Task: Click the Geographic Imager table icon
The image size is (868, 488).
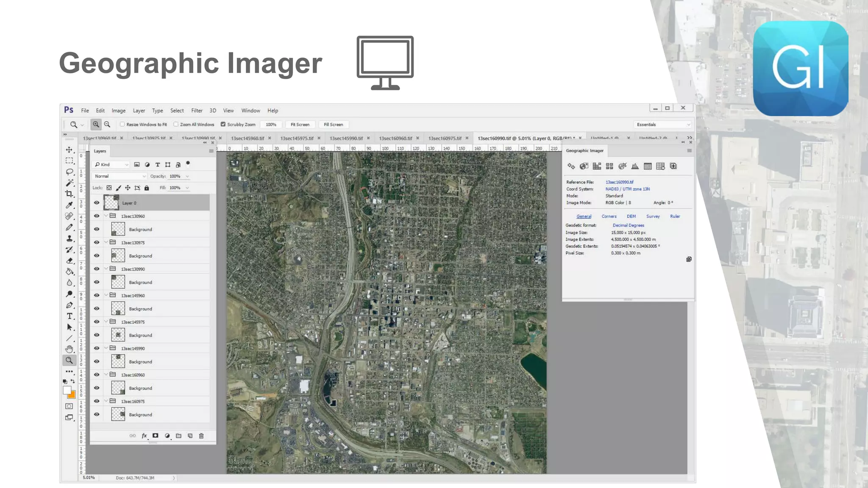Action: (648, 166)
